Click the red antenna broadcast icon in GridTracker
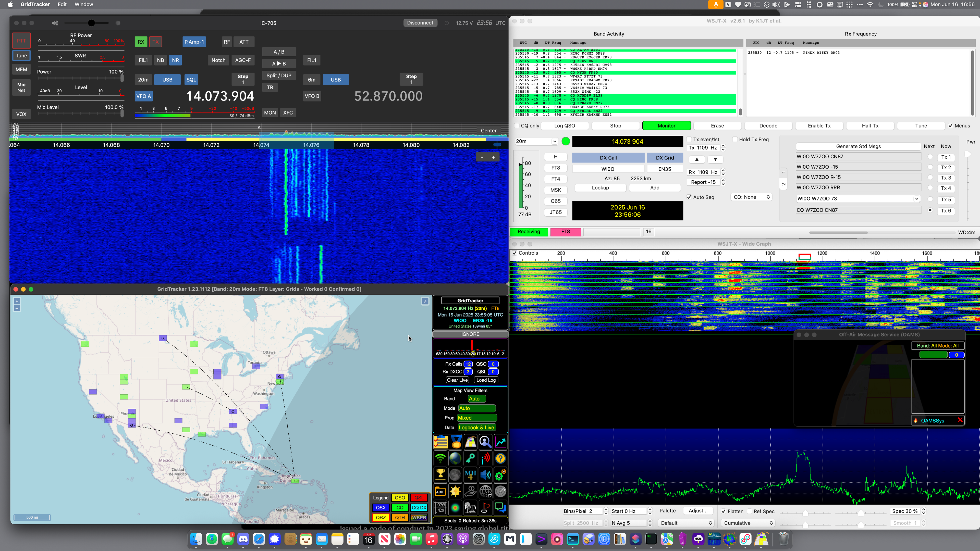Screen dimensions: 980x551 coord(485,459)
